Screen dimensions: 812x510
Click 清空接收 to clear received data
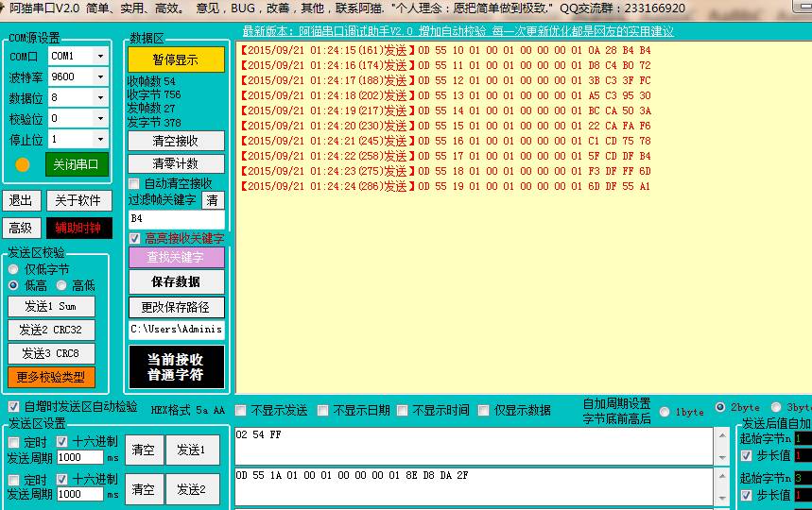176,141
